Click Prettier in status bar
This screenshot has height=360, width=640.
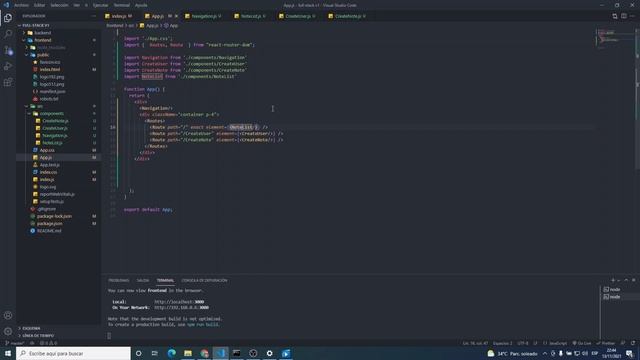[x=605, y=343]
